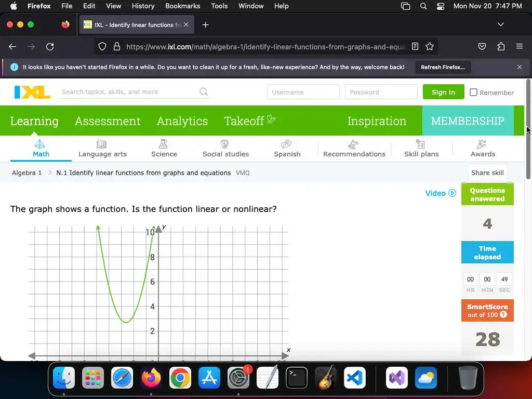Click the Time elapsed label

click(487, 252)
